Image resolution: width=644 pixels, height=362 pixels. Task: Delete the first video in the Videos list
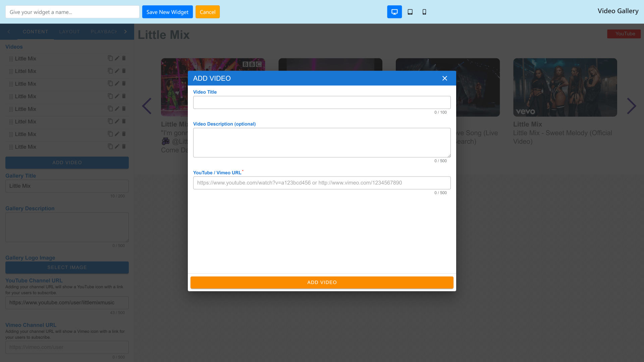[124, 58]
